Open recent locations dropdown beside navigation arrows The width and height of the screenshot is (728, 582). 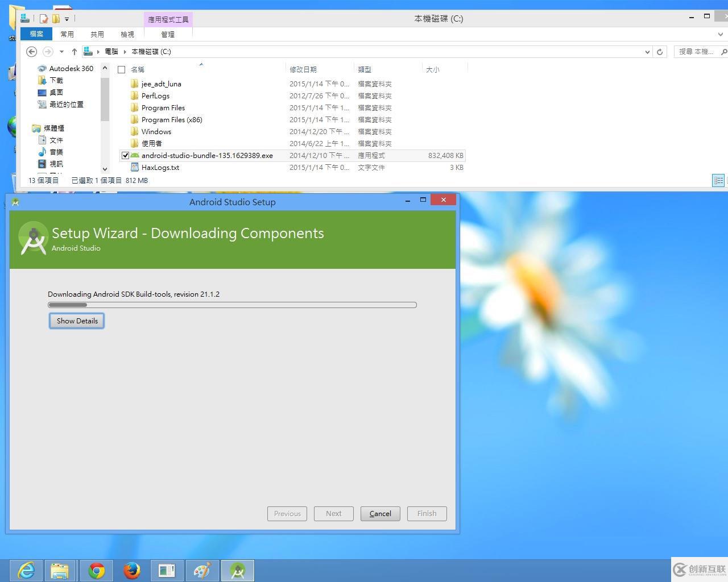point(61,52)
